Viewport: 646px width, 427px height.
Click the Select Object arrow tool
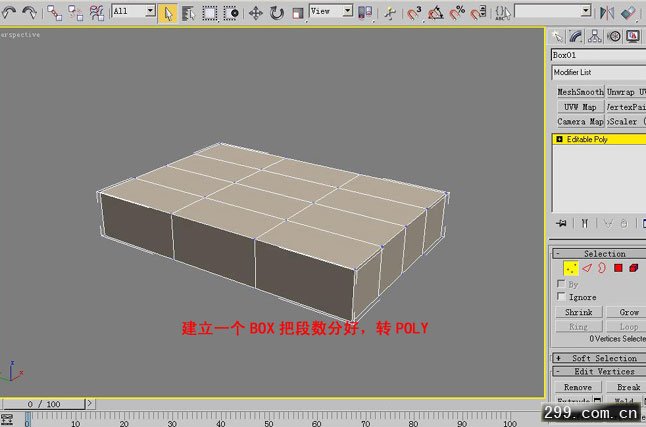pyautogui.click(x=168, y=13)
